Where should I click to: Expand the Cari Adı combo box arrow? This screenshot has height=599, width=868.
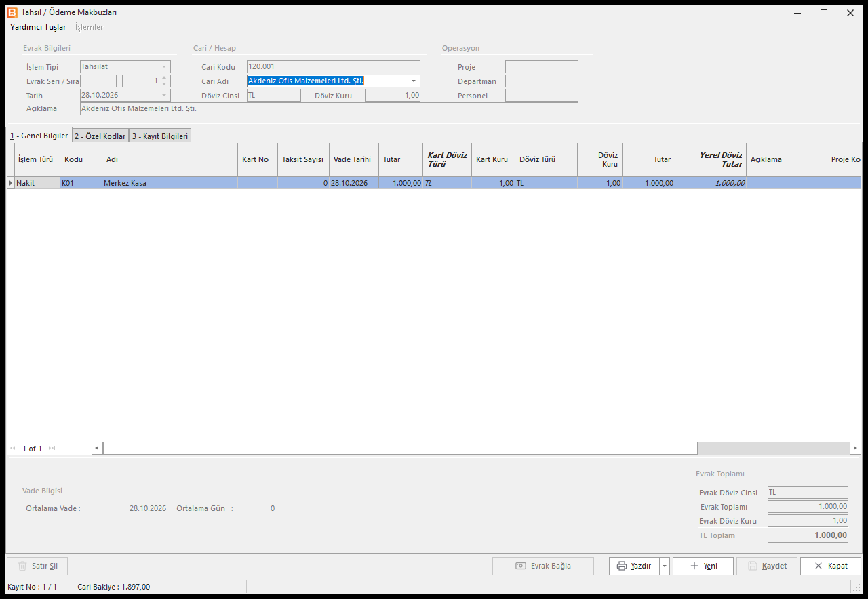(x=414, y=81)
